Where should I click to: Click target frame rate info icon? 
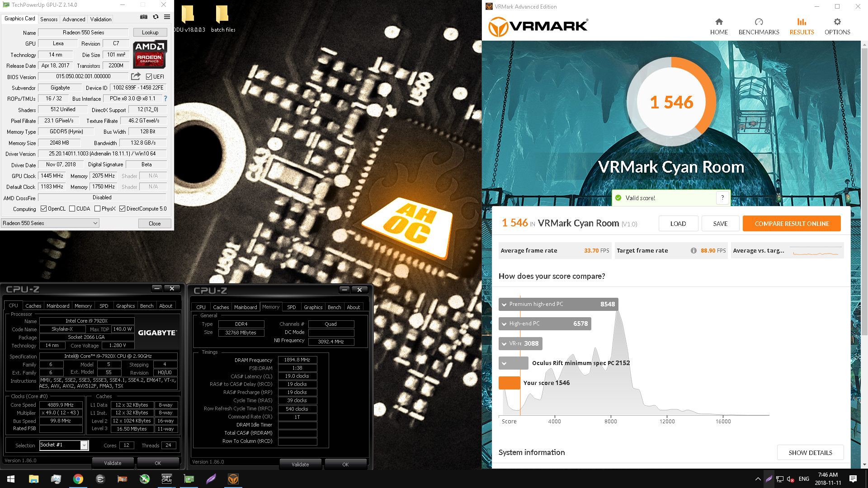tap(693, 251)
